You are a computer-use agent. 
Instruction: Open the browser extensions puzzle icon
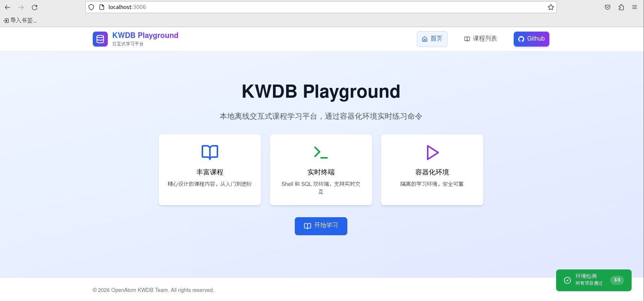click(x=621, y=7)
